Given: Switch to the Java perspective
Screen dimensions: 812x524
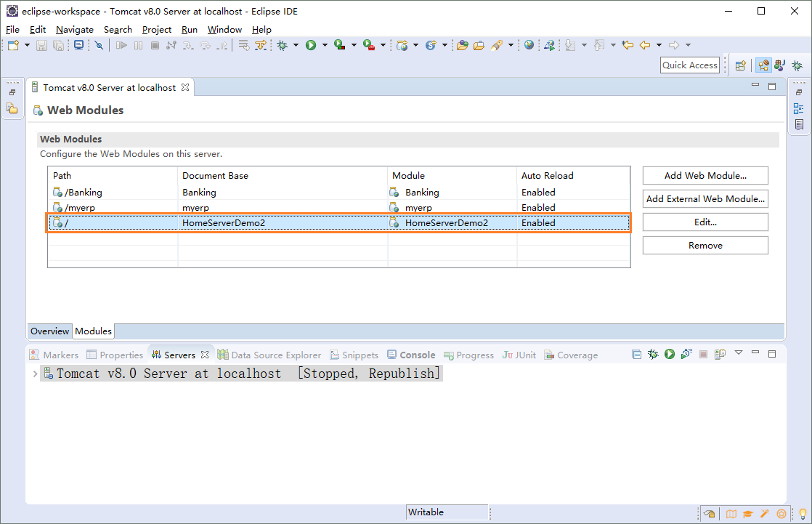Looking at the screenshot, I should point(779,65).
